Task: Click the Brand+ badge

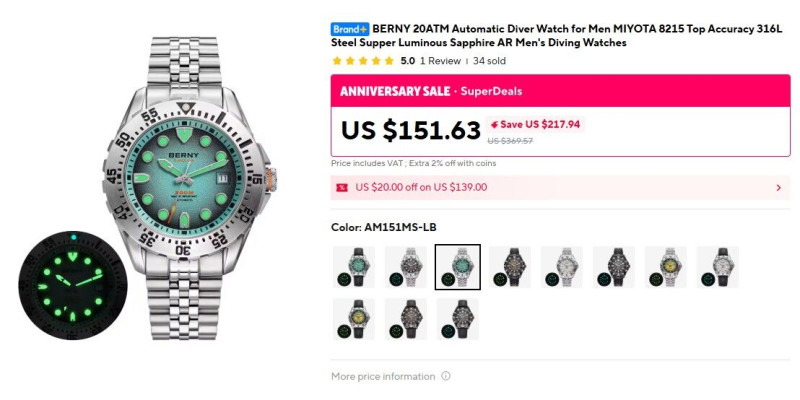Action: 350,29
